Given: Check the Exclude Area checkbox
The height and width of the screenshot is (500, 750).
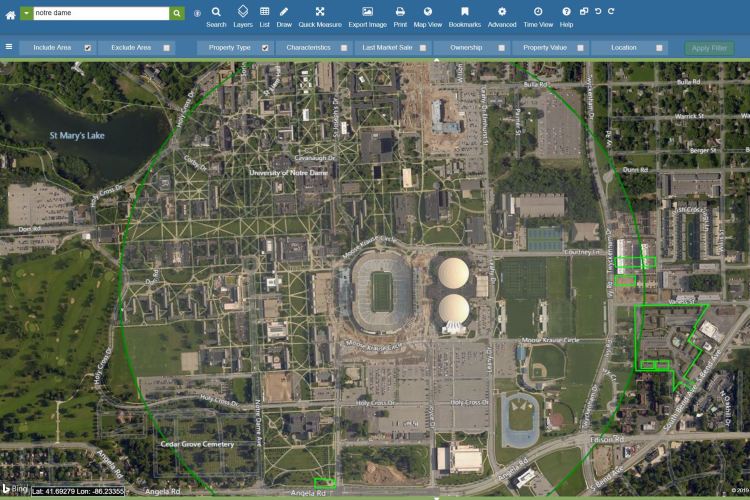Looking at the screenshot, I should 166,48.
